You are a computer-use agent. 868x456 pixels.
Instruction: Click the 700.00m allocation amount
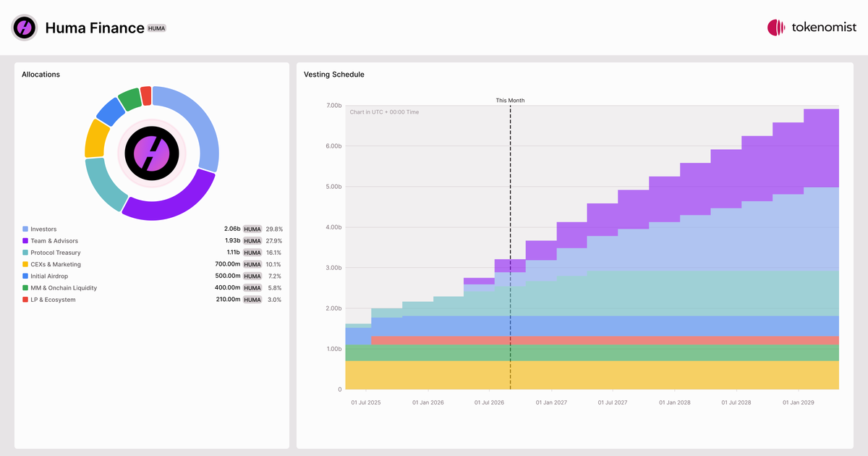(x=228, y=264)
